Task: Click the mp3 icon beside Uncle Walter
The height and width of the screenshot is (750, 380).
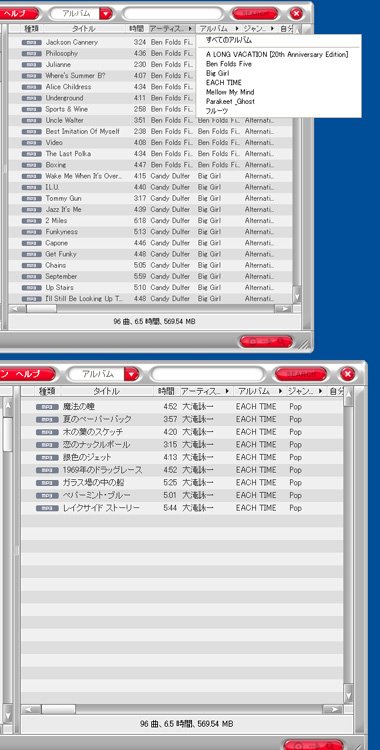Action: tap(32, 121)
